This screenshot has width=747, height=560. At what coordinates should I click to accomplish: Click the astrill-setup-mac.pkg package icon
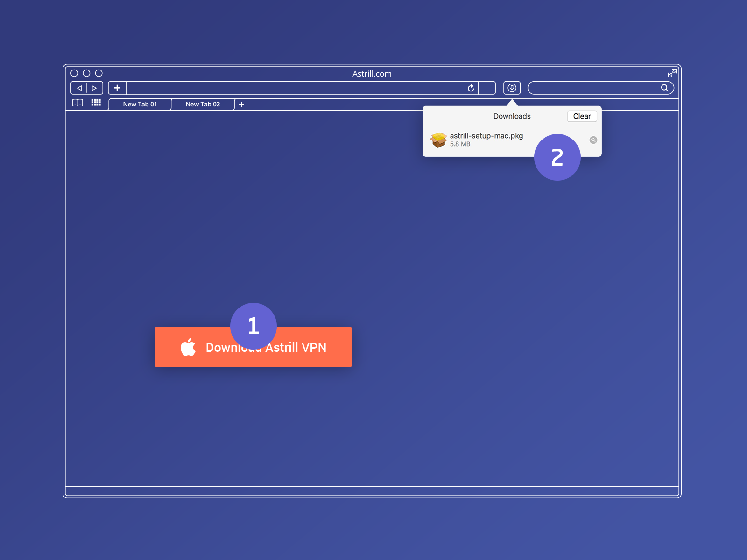tap(438, 140)
